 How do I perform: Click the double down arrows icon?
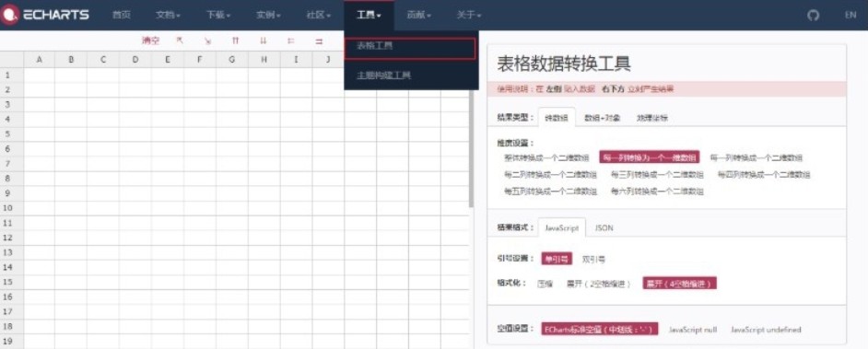pos(264,41)
